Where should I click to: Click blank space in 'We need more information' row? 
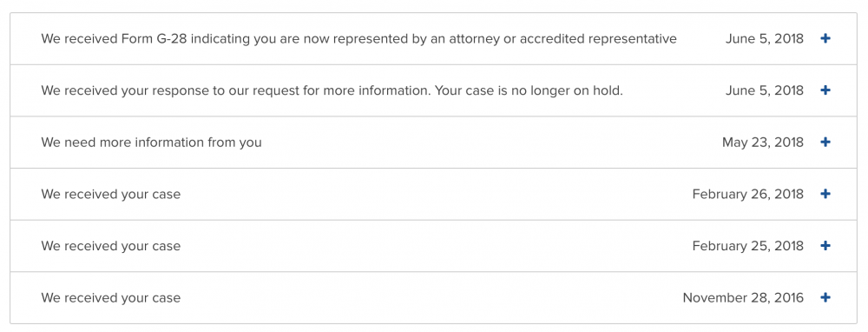click(487, 143)
